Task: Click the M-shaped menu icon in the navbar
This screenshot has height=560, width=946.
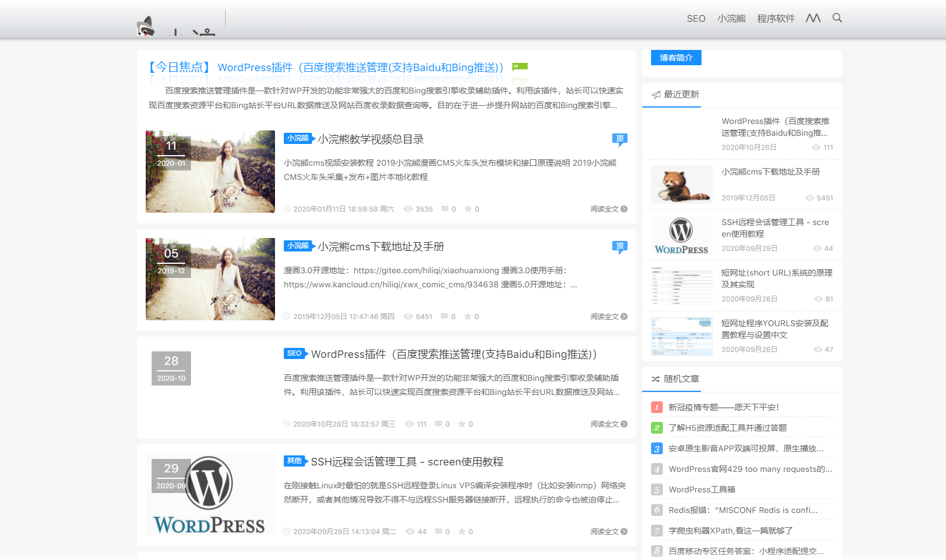Action: [x=813, y=18]
